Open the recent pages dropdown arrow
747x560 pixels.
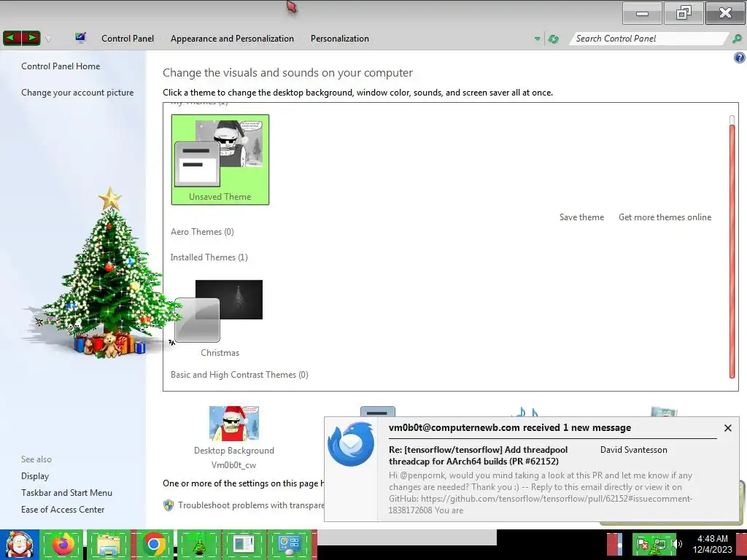point(48,39)
